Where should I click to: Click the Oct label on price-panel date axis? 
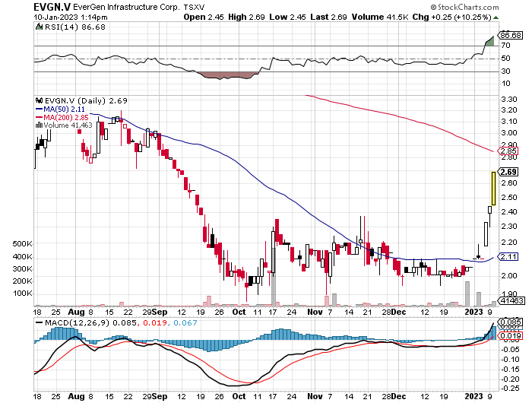(239, 312)
